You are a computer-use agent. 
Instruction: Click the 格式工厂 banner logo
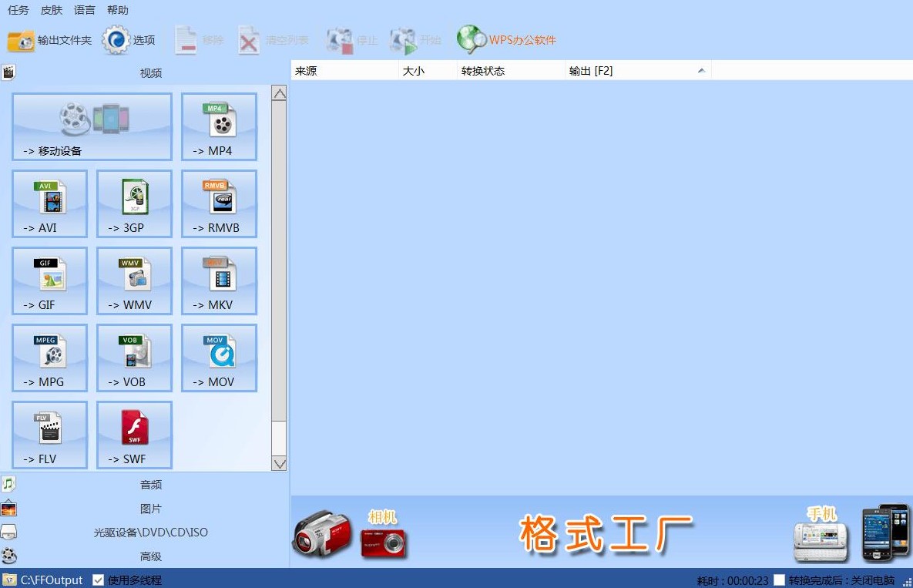click(x=606, y=533)
